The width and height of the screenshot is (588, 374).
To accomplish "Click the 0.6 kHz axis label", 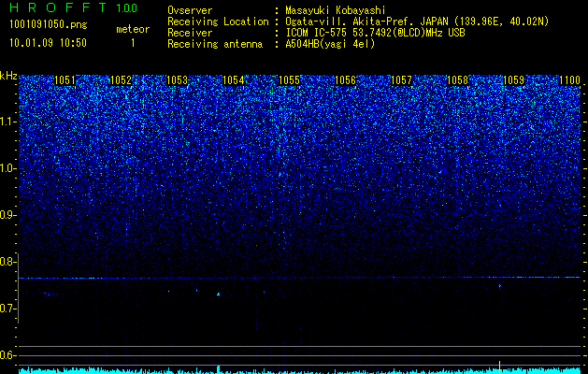I will coord(8,355).
